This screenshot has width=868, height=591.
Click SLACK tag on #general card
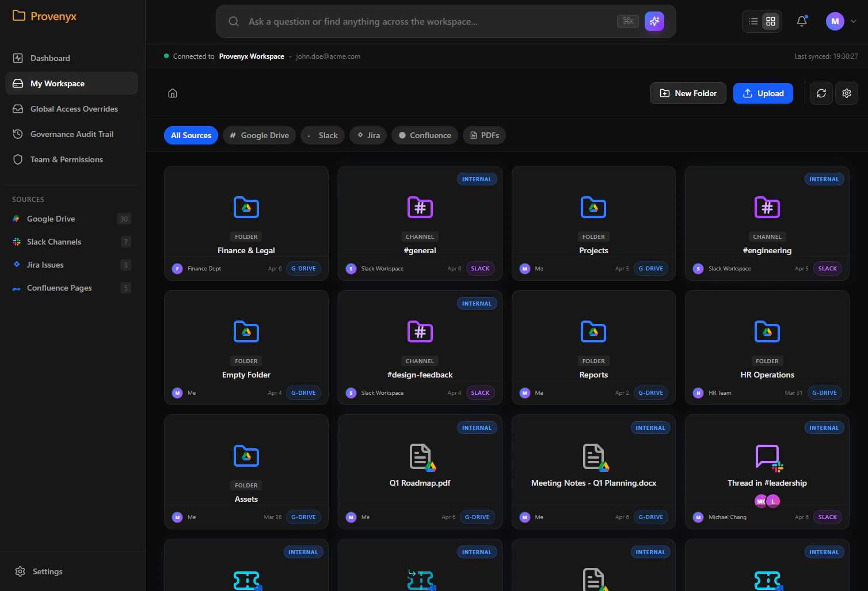[480, 268]
